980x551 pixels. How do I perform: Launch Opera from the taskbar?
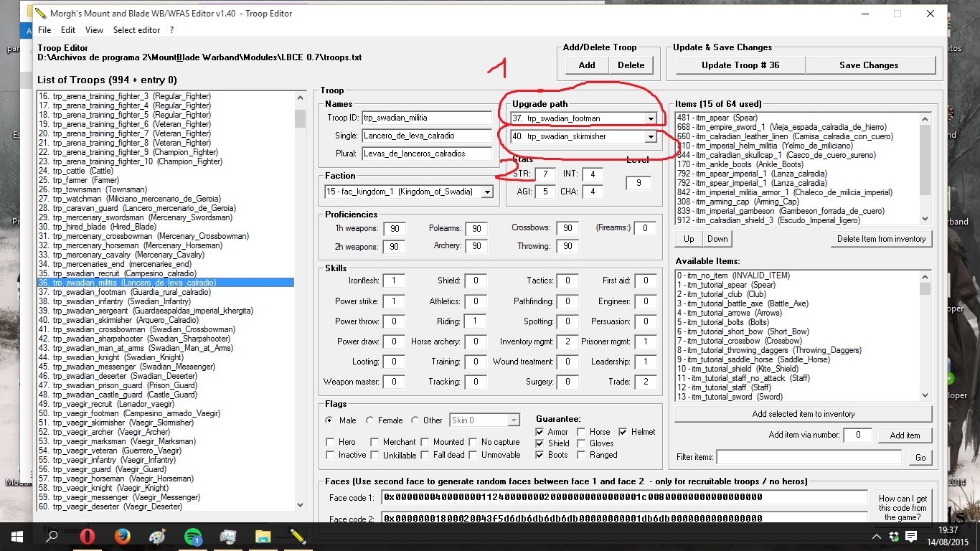[x=88, y=536]
